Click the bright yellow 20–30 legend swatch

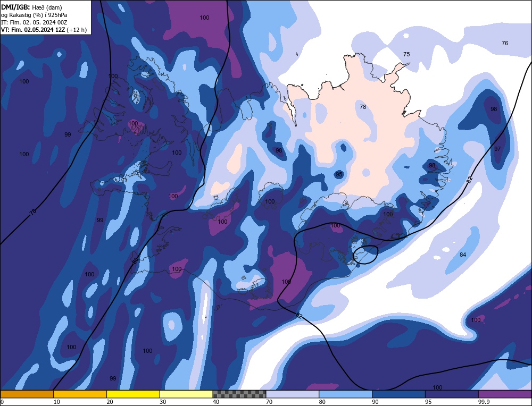[134, 394]
